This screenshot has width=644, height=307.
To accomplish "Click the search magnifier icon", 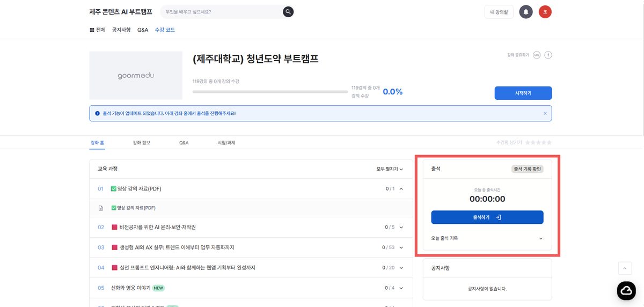I will point(288,12).
